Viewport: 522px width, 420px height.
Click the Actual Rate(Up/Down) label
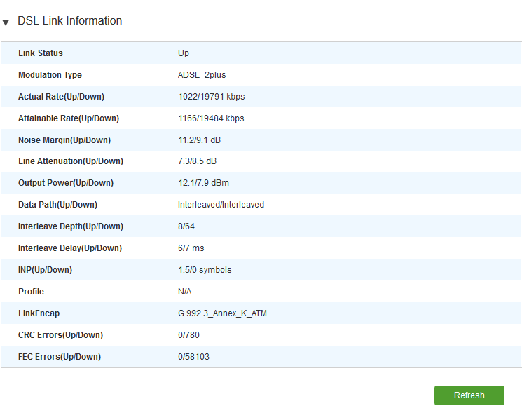click(x=61, y=97)
